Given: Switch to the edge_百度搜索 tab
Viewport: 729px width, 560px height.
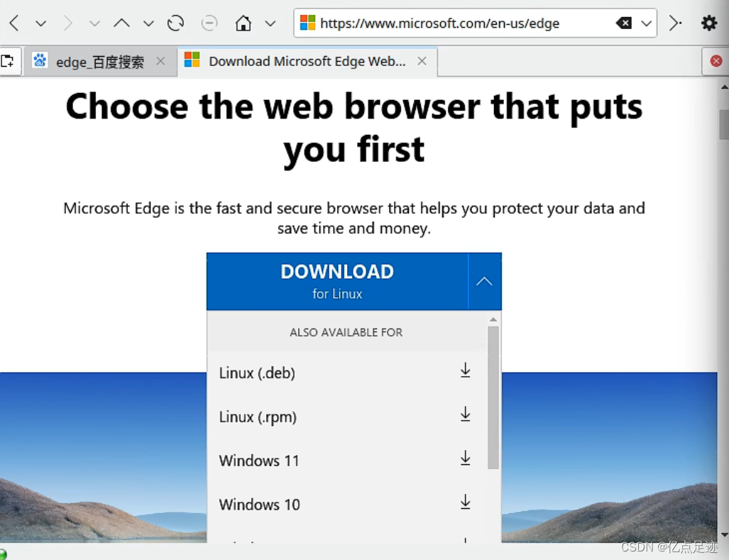Looking at the screenshot, I should tap(99, 61).
